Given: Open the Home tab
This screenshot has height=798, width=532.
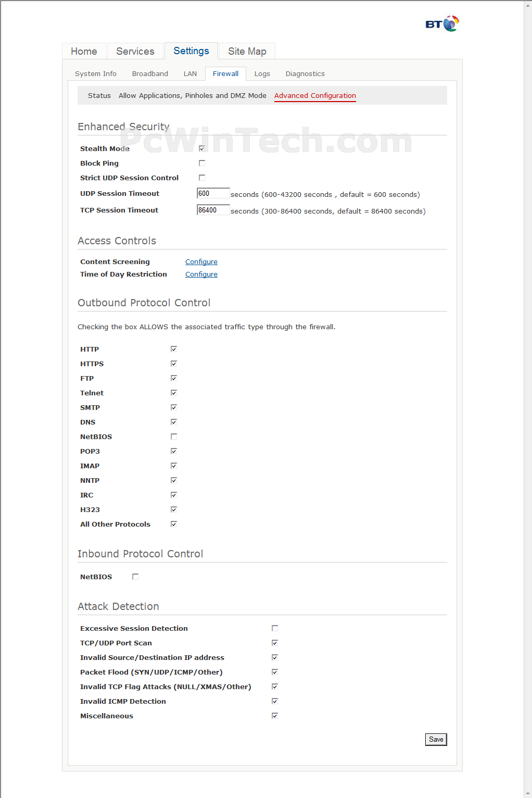Looking at the screenshot, I should [x=84, y=51].
